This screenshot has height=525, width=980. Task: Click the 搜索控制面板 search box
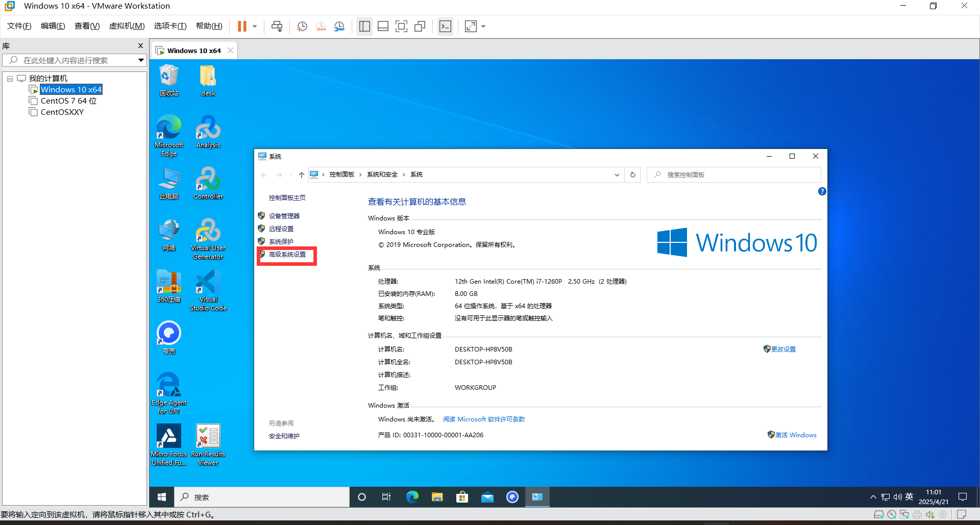(x=734, y=174)
